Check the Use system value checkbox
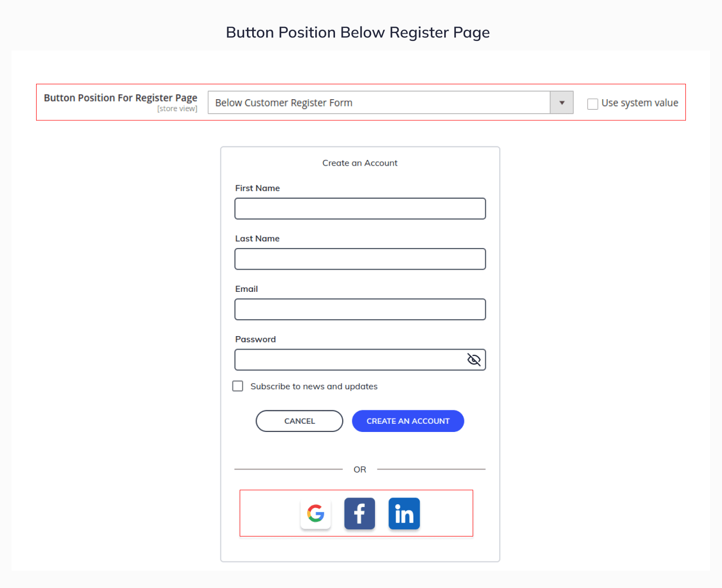Viewport: 722px width, 588px height. click(593, 104)
